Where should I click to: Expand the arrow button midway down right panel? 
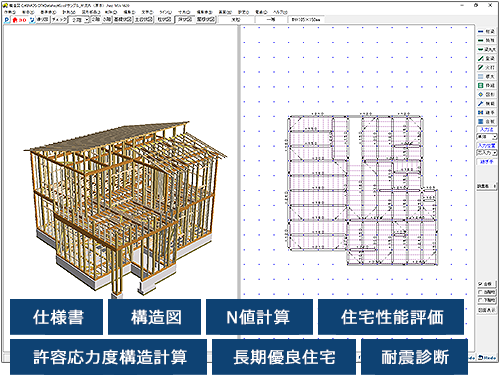495,186
